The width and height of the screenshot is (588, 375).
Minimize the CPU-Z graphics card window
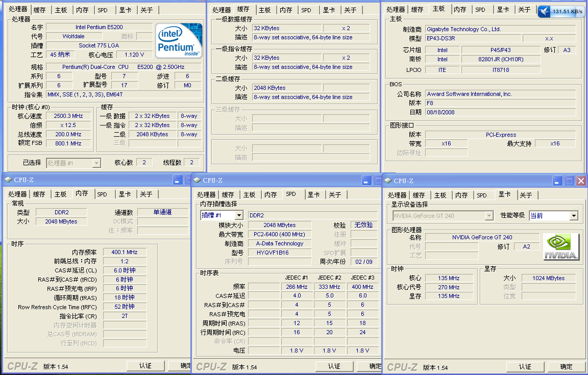pos(557,181)
